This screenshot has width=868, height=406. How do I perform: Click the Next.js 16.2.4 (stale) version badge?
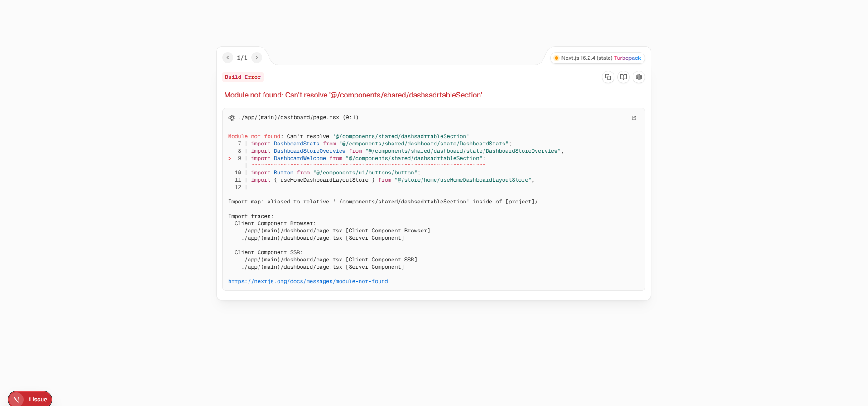(587, 58)
